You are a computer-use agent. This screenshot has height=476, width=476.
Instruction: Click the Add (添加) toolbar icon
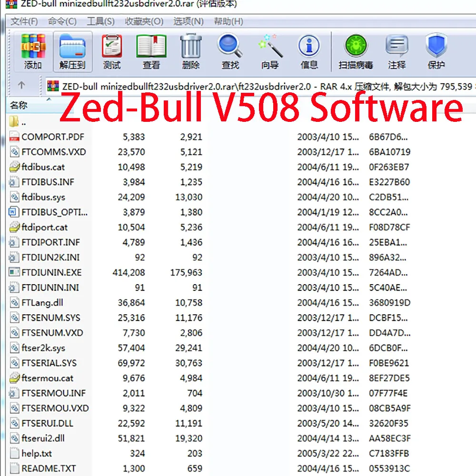click(x=33, y=46)
